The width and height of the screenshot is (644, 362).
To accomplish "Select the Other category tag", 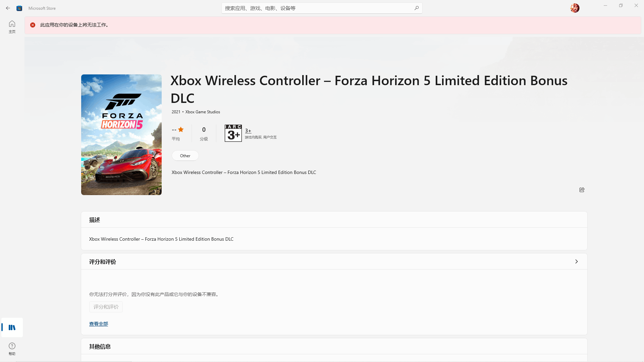I will pyautogui.click(x=185, y=156).
